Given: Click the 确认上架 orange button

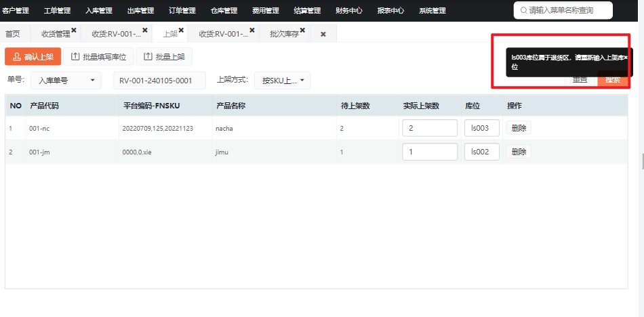Looking at the screenshot, I should coord(33,57).
